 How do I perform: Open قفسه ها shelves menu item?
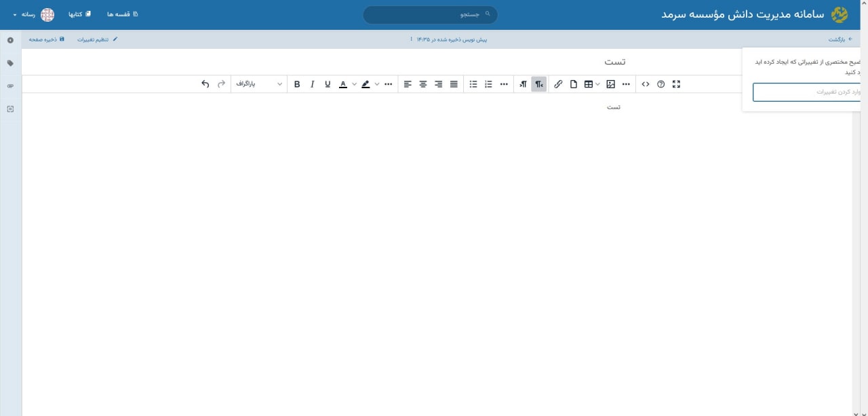[123, 14]
